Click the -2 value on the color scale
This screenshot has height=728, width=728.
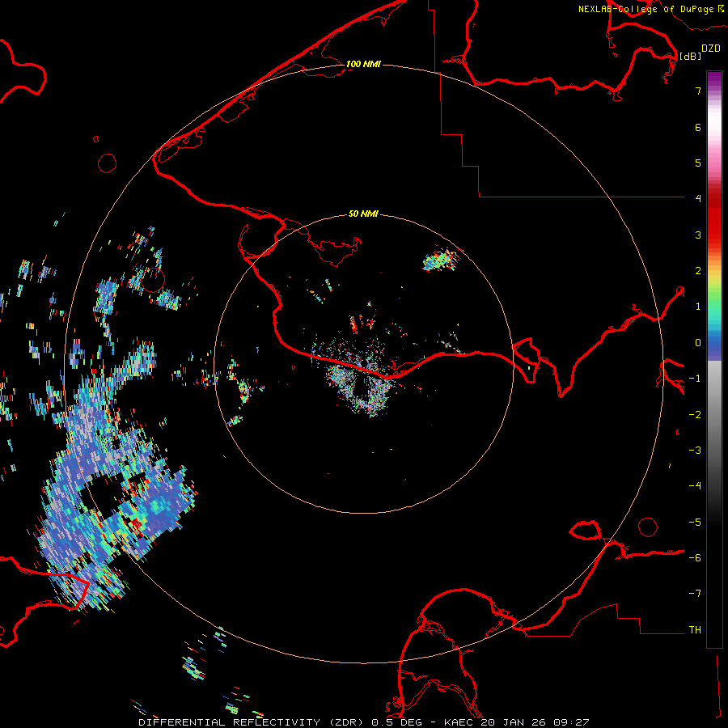[x=695, y=415]
